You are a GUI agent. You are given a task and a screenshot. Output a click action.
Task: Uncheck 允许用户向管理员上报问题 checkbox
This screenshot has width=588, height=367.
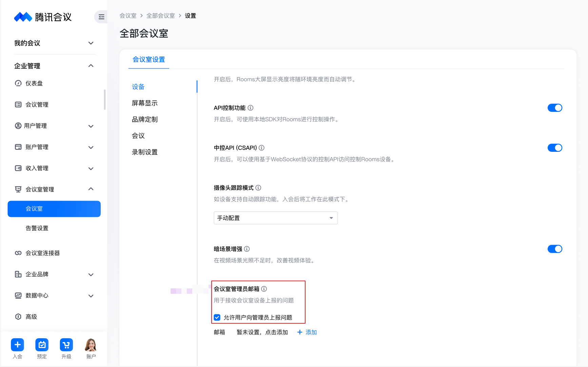pyautogui.click(x=217, y=318)
